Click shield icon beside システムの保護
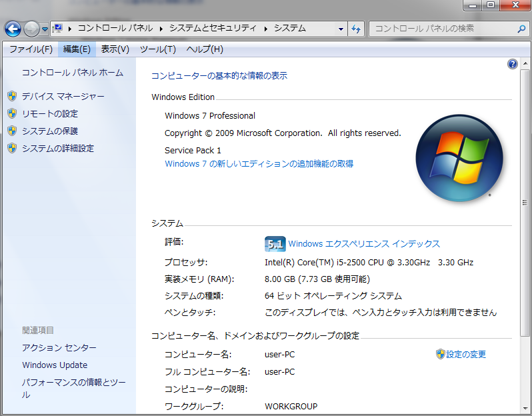The height and width of the screenshot is (416, 532). [12, 131]
